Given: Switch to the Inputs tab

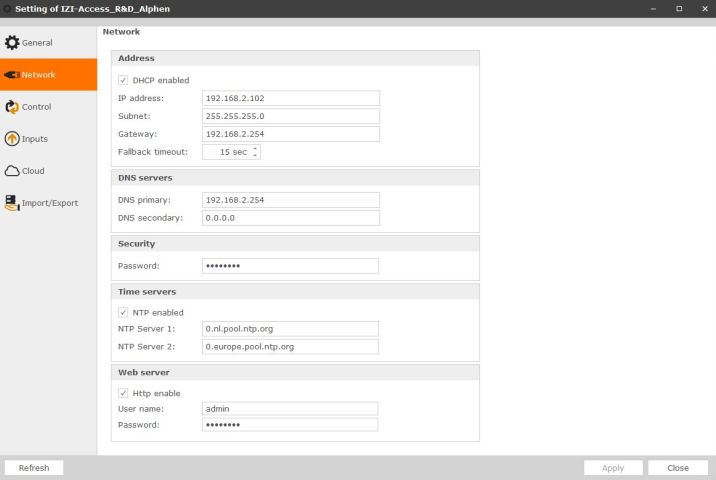Looking at the screenshot, I should [x=35, y=139].
